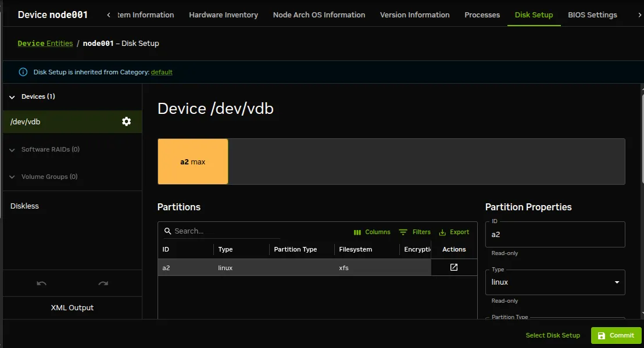Switch to Node Arch OS Information tab

pos(319,15)
